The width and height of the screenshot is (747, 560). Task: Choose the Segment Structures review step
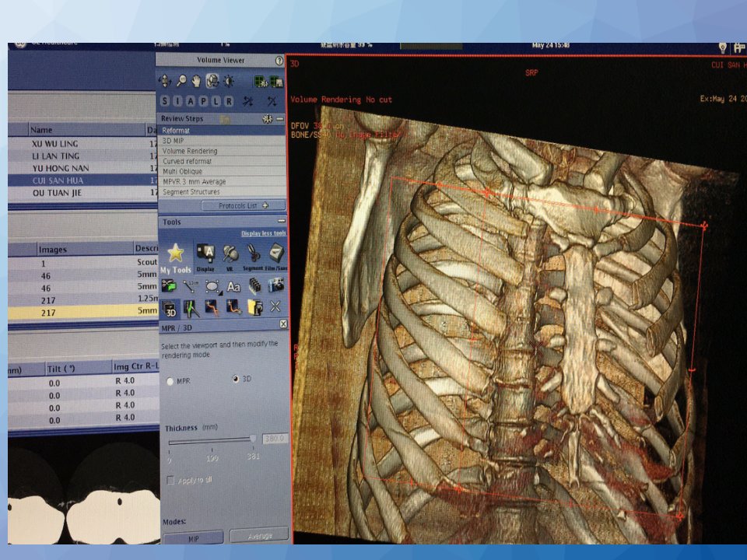point(221,191)
